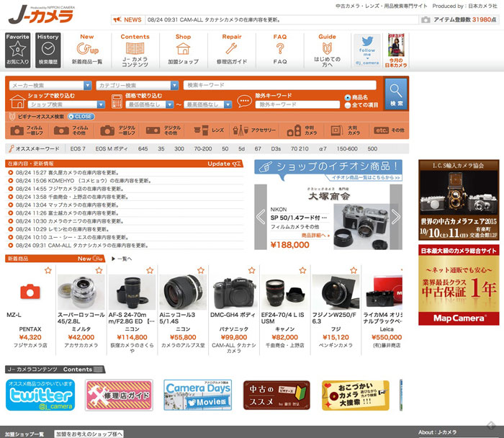Viewport: 504px width, 438px height.
Task: Open the Repair wrench icon
Action: coord(232,50)
